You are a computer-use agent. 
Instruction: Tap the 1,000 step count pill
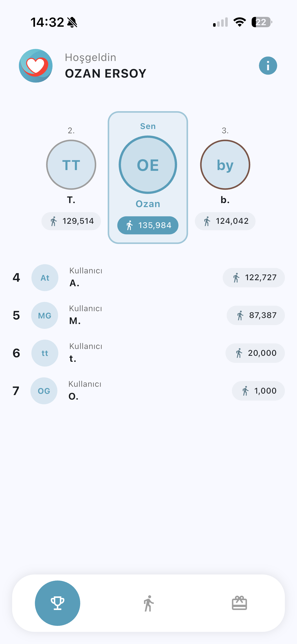258,391
